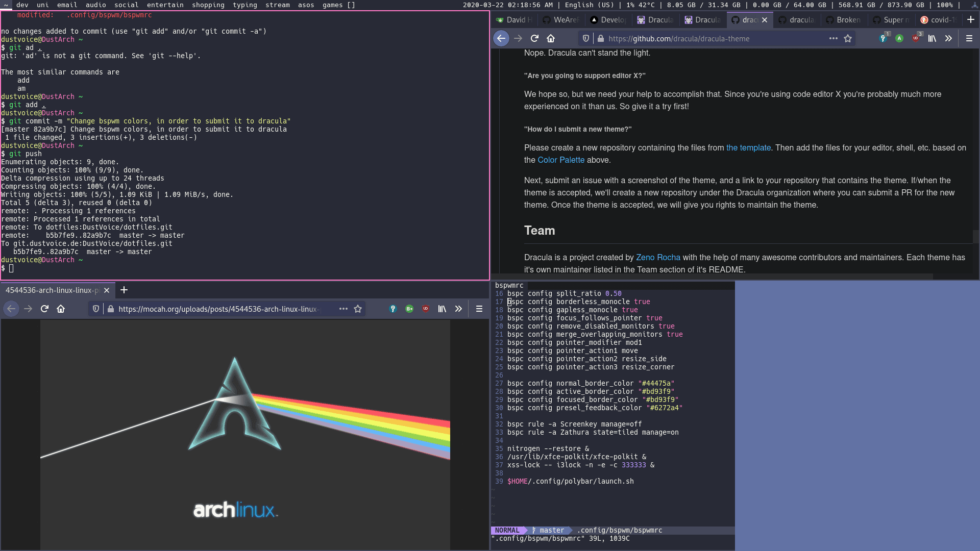The width and height of the screenshot is (980, 551).
Task: Visit Zeno Rocha's profile link
Action: pos(657,258)
